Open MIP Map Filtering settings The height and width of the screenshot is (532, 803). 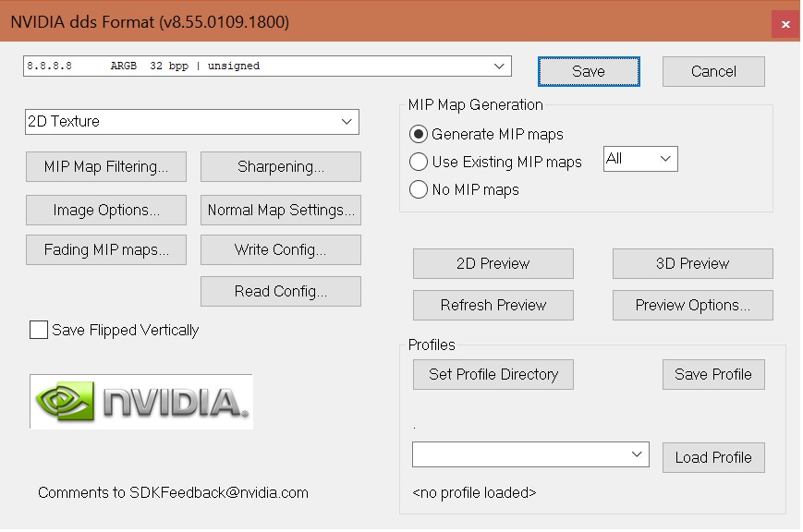pos(106,166)
